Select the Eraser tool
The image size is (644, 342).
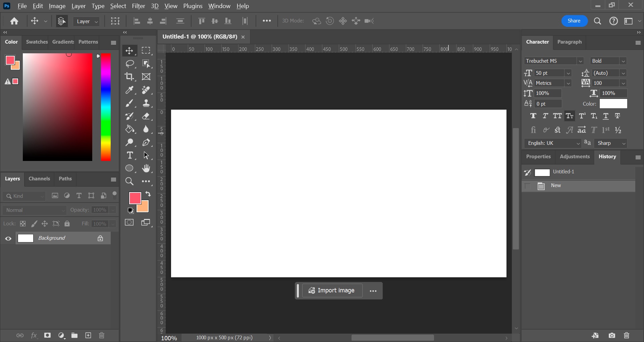(147, 116)
